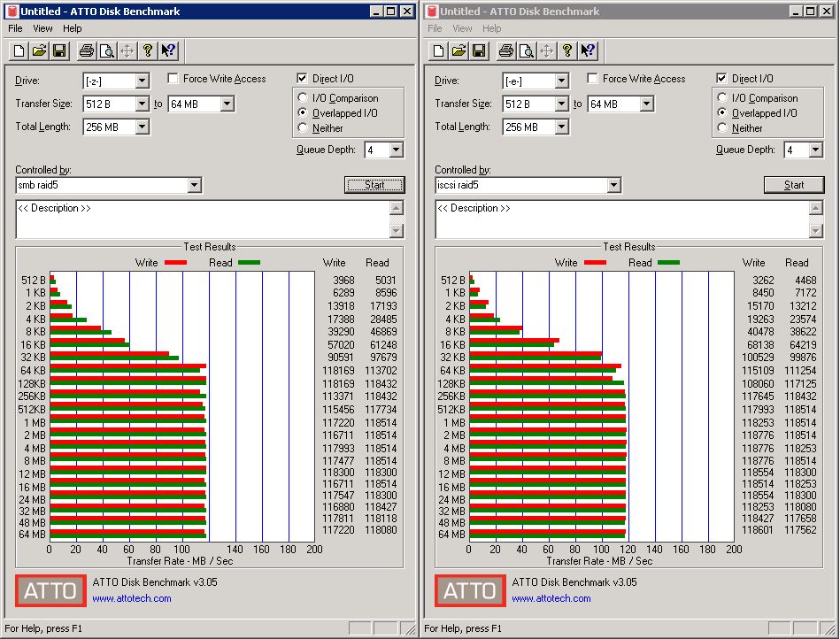Click Print Preview icon in right window
This screenshot has height=639, width=840.
(x=527, y=50)
